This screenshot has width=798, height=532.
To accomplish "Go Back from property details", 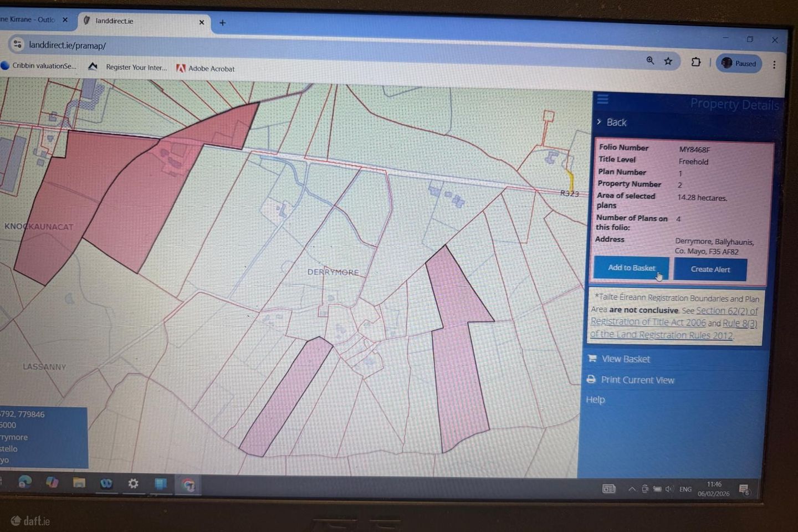I will pos(616,122).
